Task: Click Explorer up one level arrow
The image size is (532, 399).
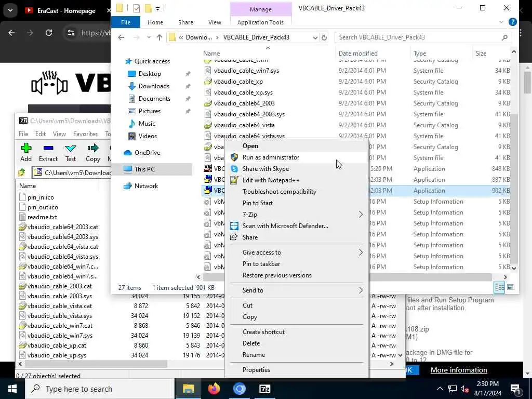Action: click(x=159, y=37)
